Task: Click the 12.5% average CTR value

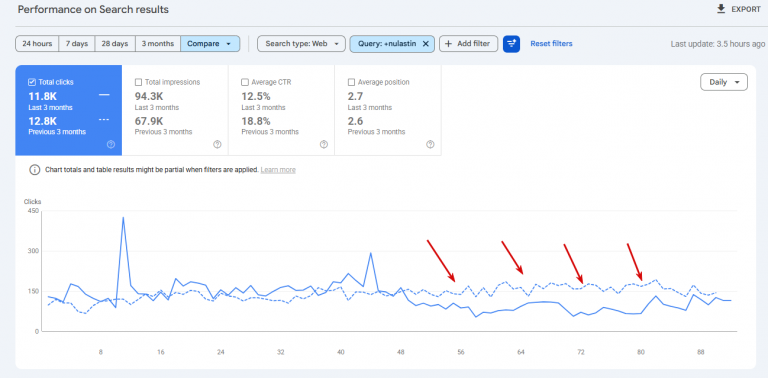Action: tap(256, 96)
